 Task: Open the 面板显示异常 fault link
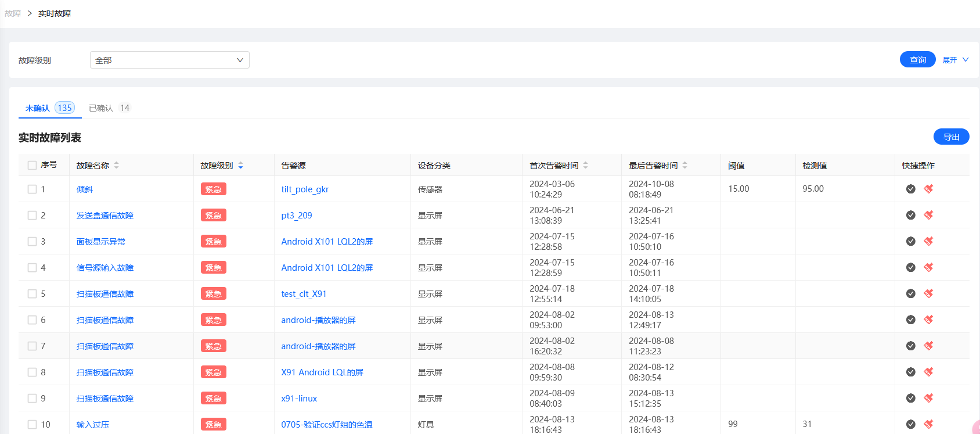(x=101, y=242)
